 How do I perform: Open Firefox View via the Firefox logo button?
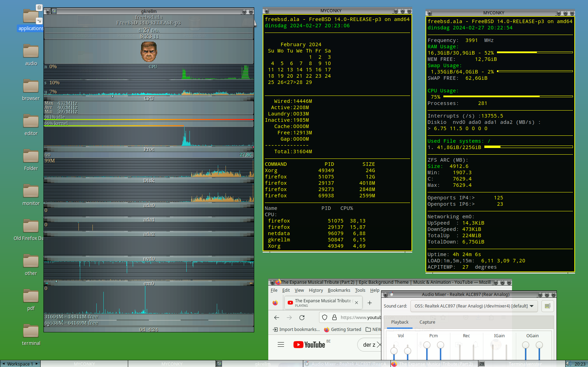coord(275,303)
